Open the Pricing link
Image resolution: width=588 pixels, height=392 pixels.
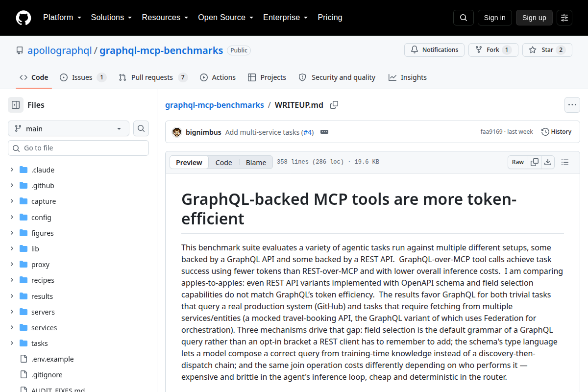click(x=330, y=18)
